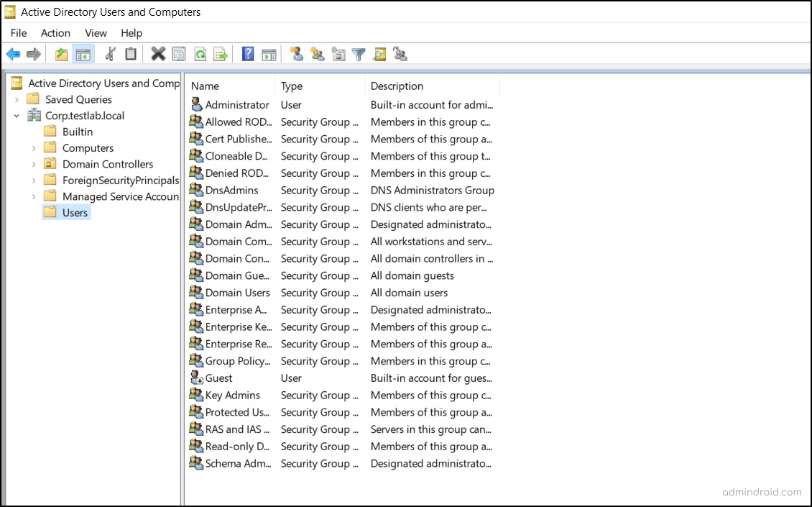Click the Create new group icon

[317, 54]
